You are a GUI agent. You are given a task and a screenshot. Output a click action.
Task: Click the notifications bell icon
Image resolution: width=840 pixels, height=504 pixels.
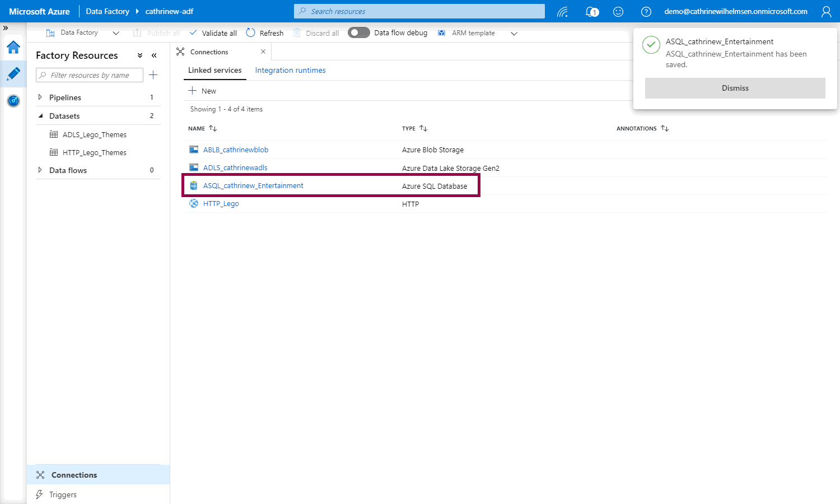(x=591, y=11)
